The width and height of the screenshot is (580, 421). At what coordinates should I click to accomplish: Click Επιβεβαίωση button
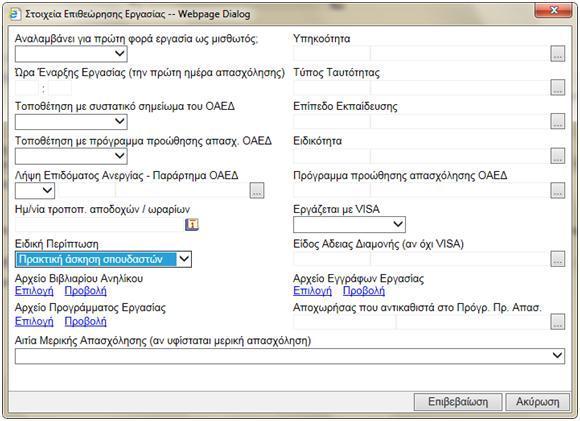(x=458, y=402)
